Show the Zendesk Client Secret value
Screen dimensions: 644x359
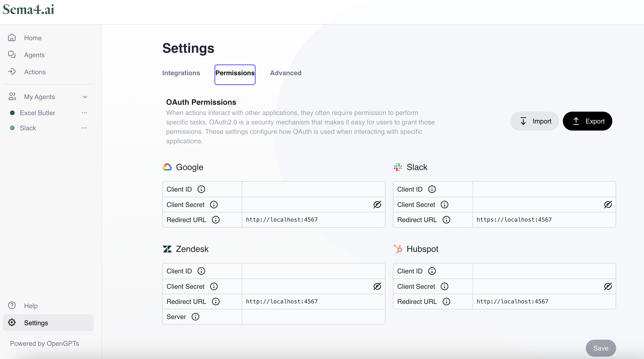pyautogui.click(x=377, y=286)
